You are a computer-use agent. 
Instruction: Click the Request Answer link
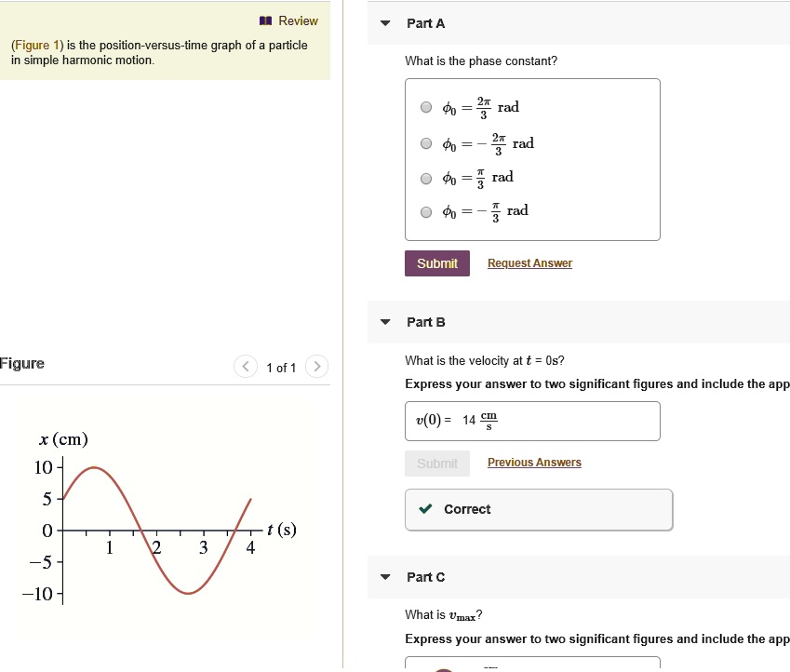tap(529, 262)
